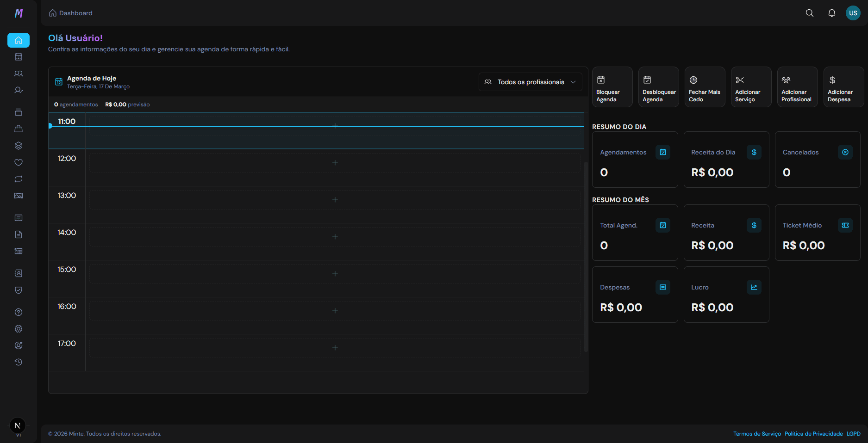868x443 pixels.
Task: Open the calendar page from the sidebar
Action: [19, 56]
